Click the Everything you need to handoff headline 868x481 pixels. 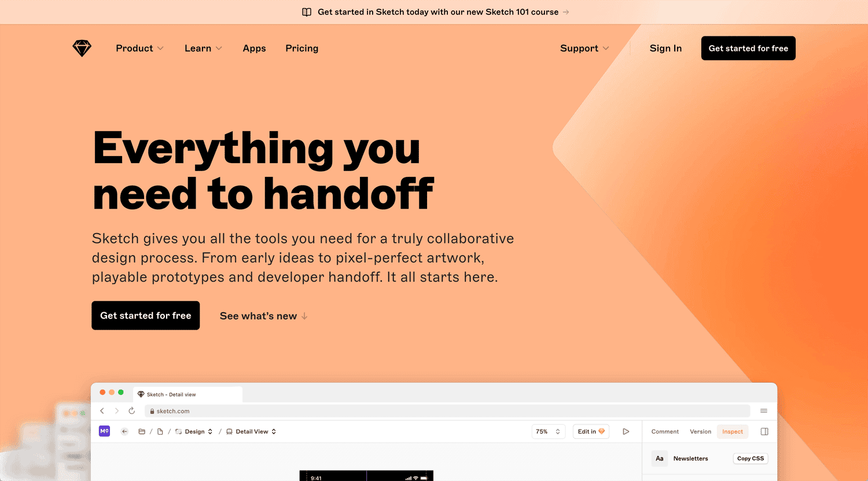click(x=263, y=171)
